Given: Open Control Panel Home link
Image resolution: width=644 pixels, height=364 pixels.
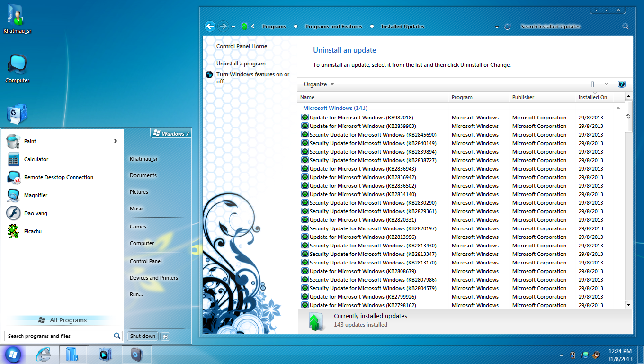Looking at the screenshot, I should pyautogui.click(x=241, y=46).
